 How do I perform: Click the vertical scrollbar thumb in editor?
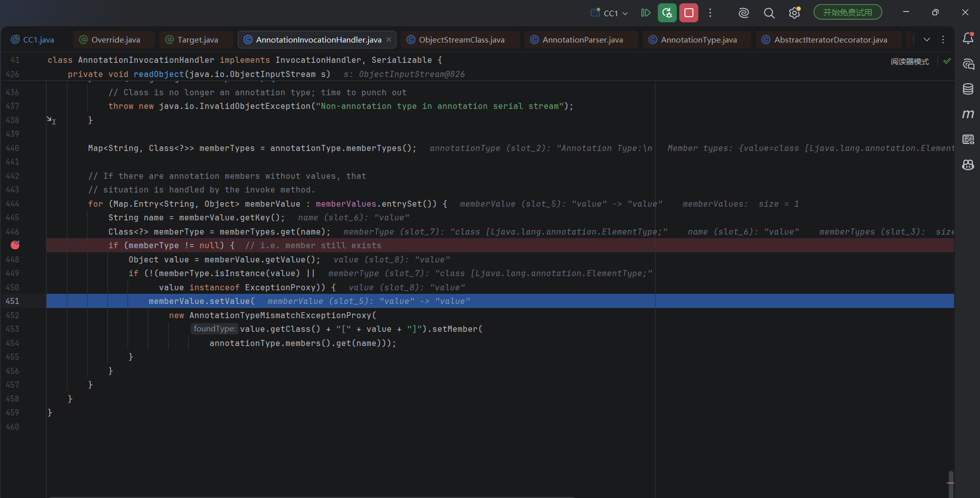[x=951, y=483]
